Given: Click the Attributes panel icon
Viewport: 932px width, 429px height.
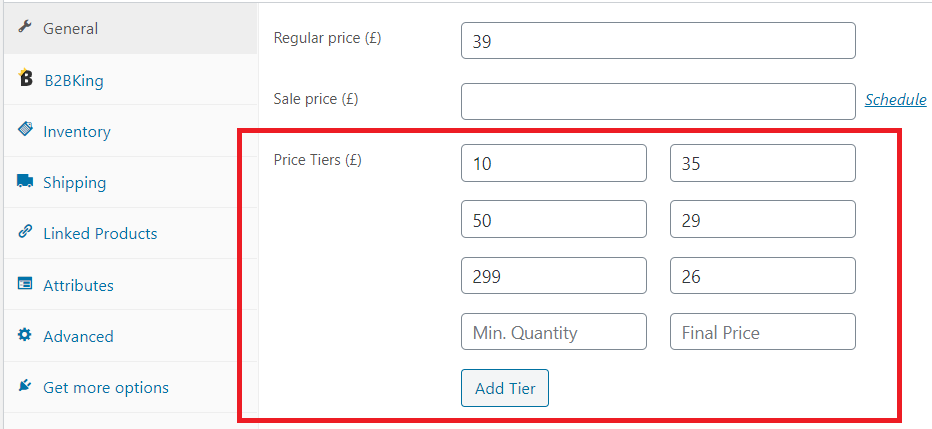Looking at the screenshot, I should [x=25, y=283].
